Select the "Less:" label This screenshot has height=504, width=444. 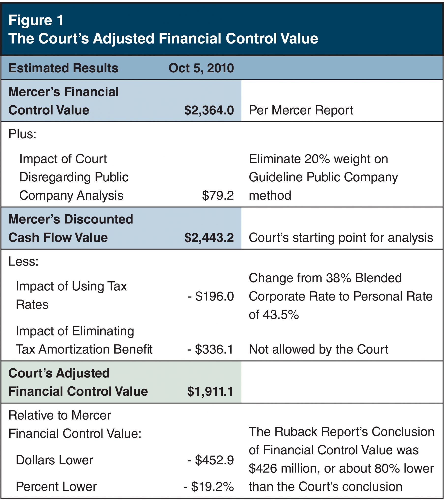pyautogui.click(x=23, y=261)
